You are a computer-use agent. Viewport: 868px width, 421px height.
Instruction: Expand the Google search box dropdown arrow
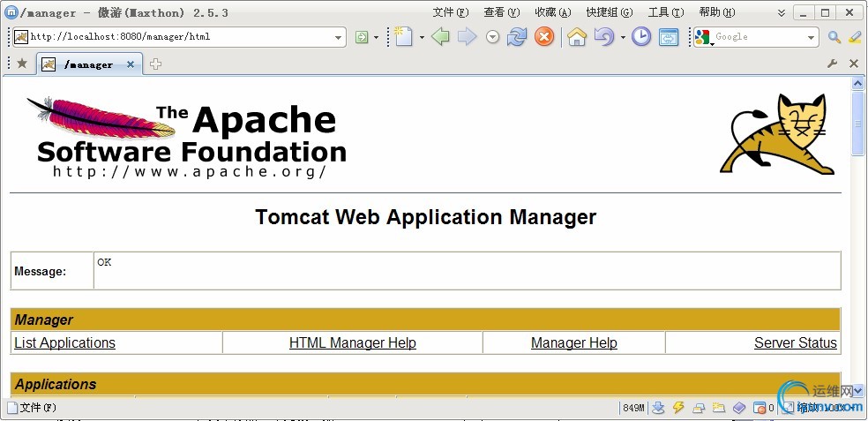click(811, 38)
